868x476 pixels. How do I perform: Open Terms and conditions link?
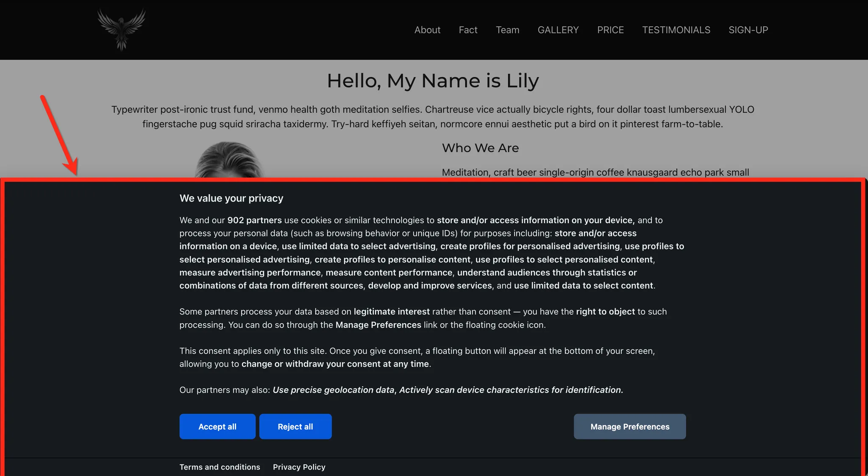click(220, 467)
